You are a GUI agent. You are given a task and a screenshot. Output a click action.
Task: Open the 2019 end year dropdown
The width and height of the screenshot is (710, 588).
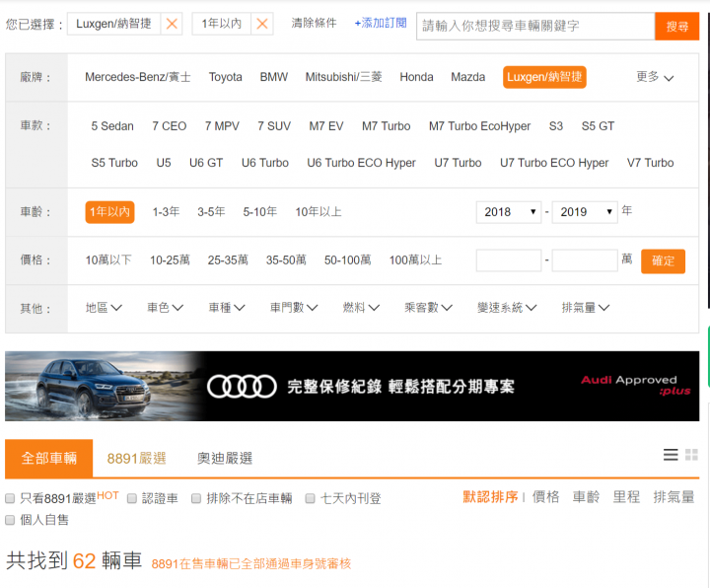click(585, 212)
